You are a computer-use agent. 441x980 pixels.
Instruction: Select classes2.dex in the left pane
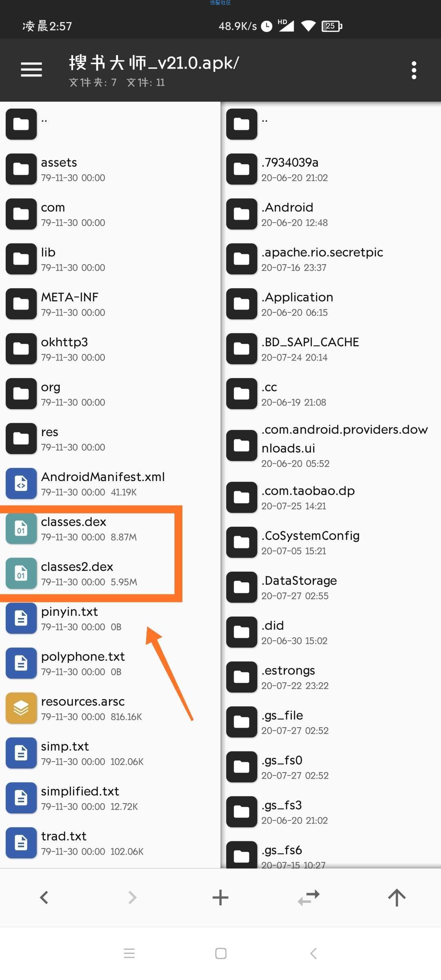coord(110,574)
